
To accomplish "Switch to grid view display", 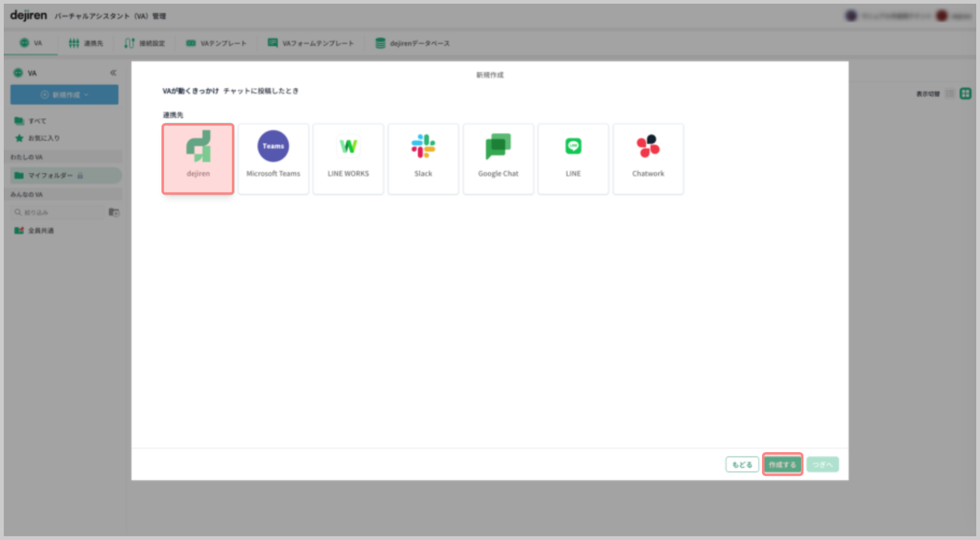I will (966, 94).
